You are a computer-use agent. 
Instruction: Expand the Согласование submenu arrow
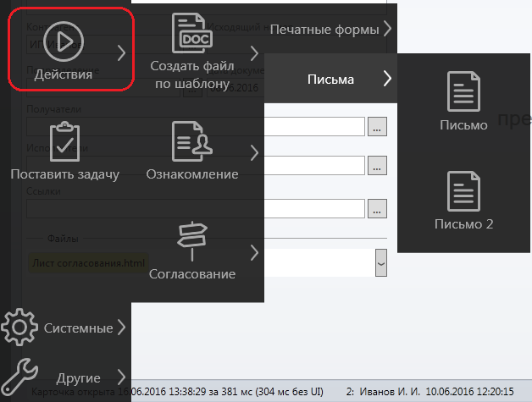[x=254, y=252]
